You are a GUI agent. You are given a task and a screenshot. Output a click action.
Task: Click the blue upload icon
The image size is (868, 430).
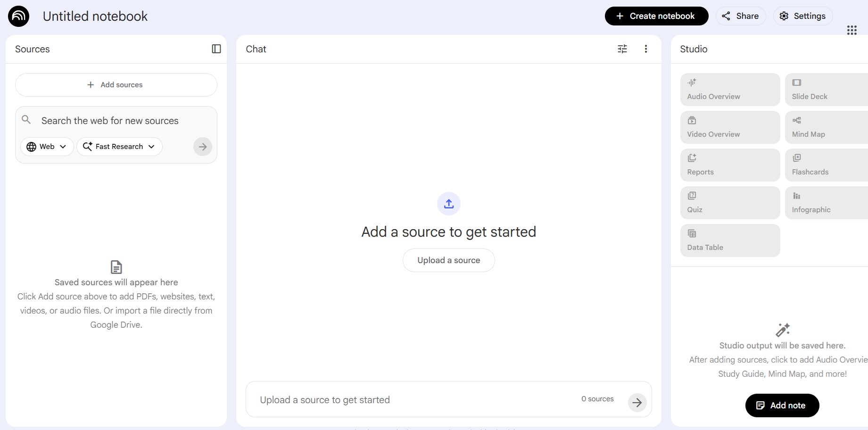click(x=449, y=204)
